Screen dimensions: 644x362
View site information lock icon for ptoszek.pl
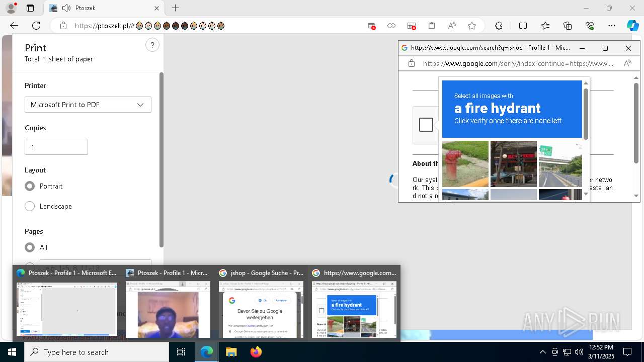(63, 26)
